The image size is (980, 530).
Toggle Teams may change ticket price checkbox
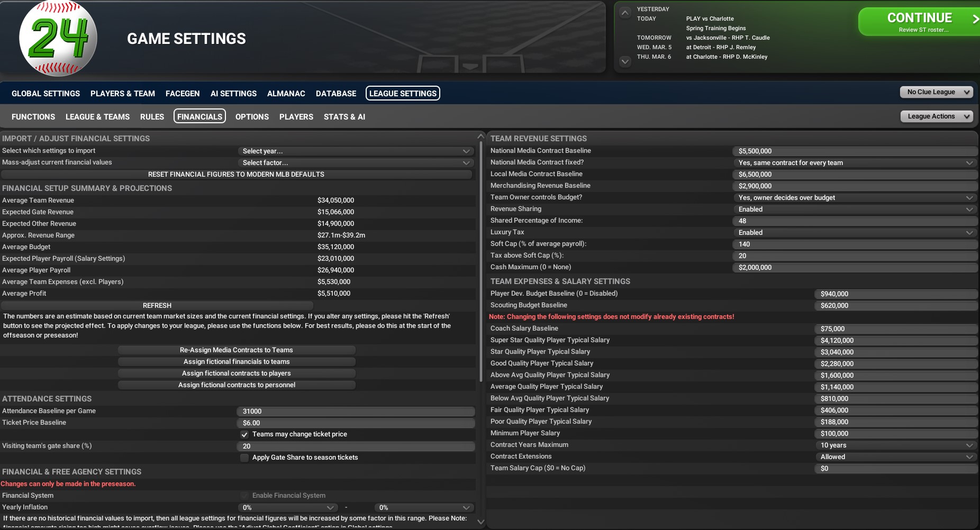click(x=244, y=434)
